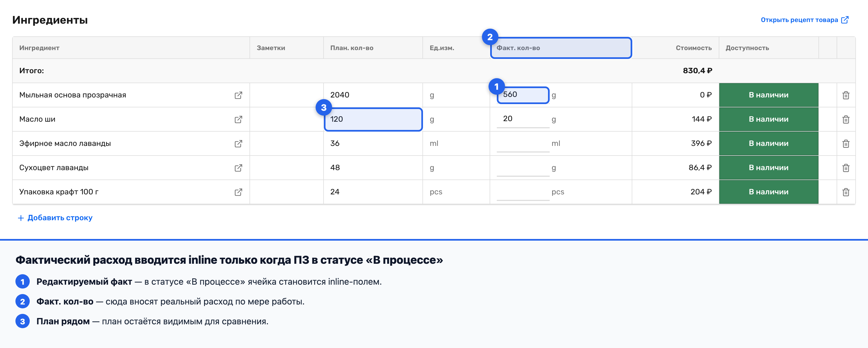Image resolution: width=868 pixels, height=348 pixels.
Task: Click В наличии status for Упаковка крафт
Action: tap(769, 192)
